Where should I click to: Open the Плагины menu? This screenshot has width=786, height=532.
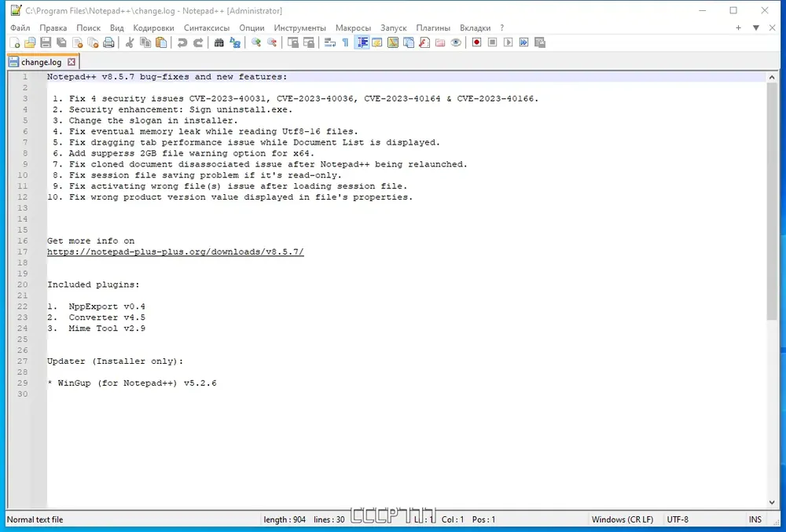click(x=433, y=28)
